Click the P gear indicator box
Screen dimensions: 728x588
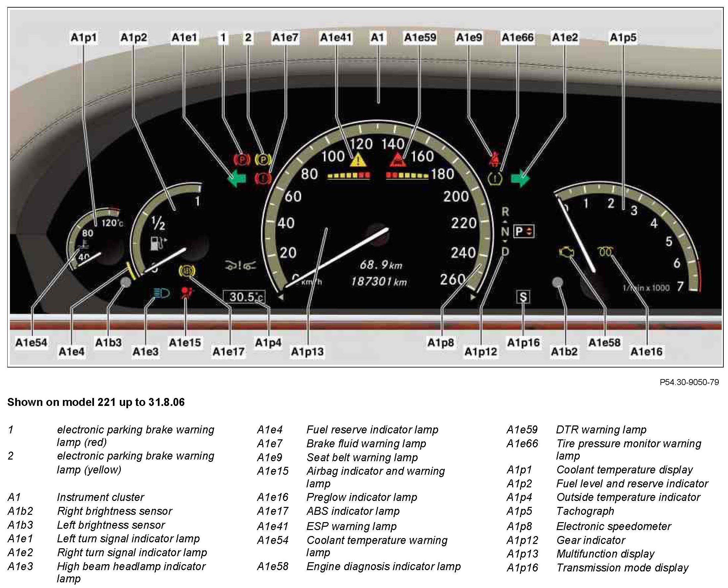[x=523, y=232]
